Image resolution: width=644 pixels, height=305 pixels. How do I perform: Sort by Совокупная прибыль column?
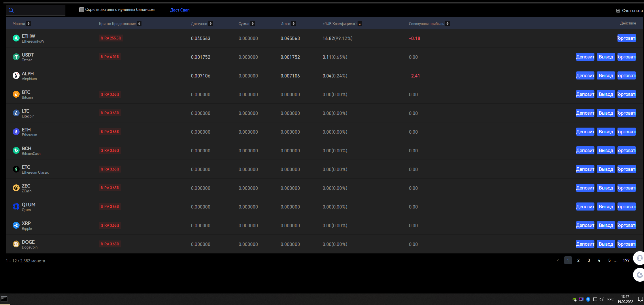tap(447, 24)
